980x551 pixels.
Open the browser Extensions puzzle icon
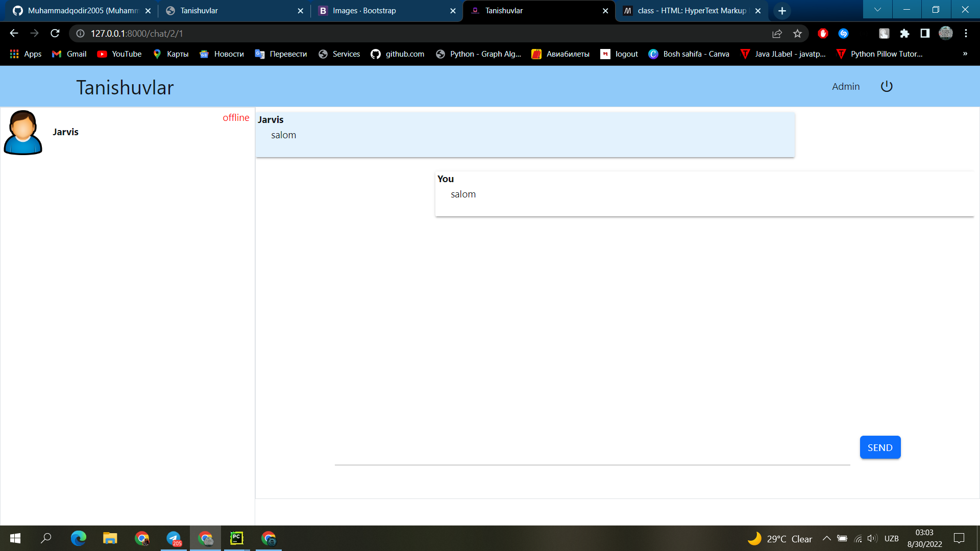[x=904, y=34]
